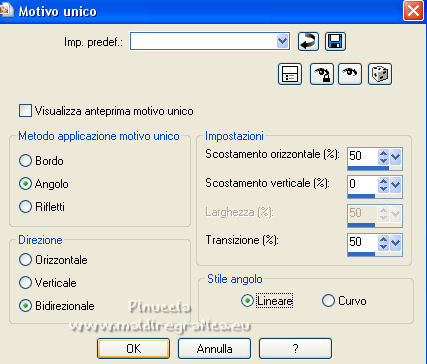Image resolution: width=427 pixels, height=364 pixels.
Task: Click the Impostazioni group label
Action: pyautogui.click(x=234, y=136)
